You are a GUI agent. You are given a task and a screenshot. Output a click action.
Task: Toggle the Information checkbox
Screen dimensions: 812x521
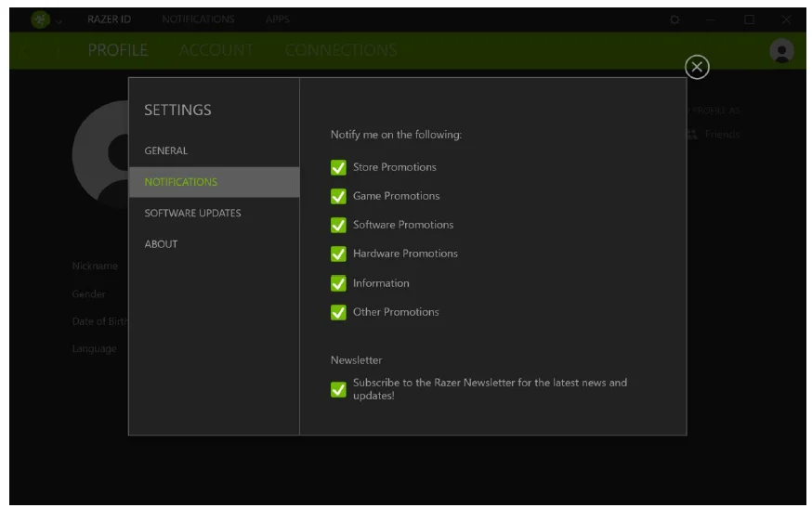coord(338,283)
